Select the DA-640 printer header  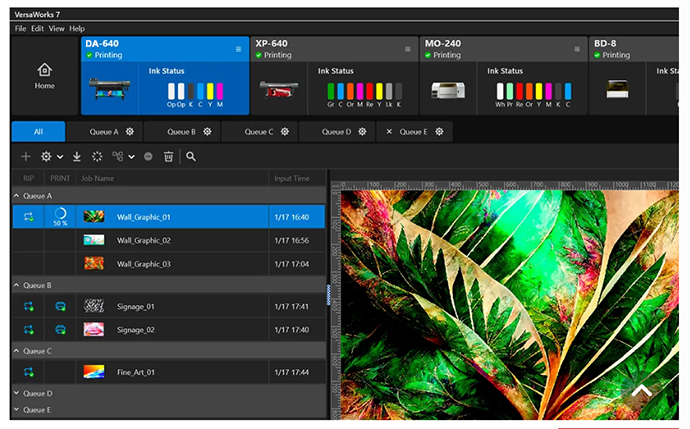[x=165, y=49]
